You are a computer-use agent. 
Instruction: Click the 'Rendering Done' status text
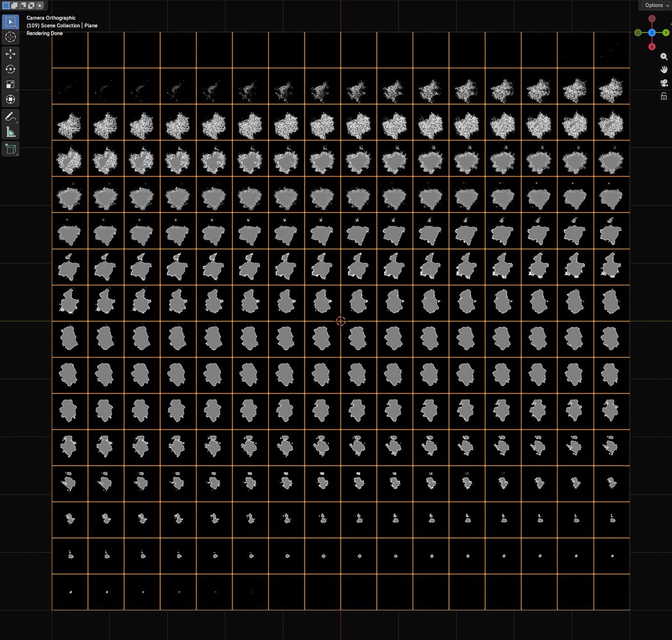45,34
